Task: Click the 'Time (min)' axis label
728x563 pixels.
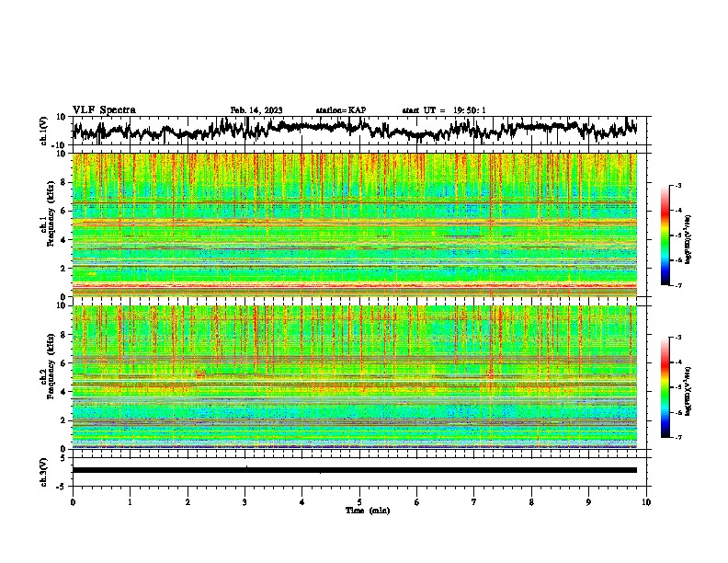Action: 368,511
